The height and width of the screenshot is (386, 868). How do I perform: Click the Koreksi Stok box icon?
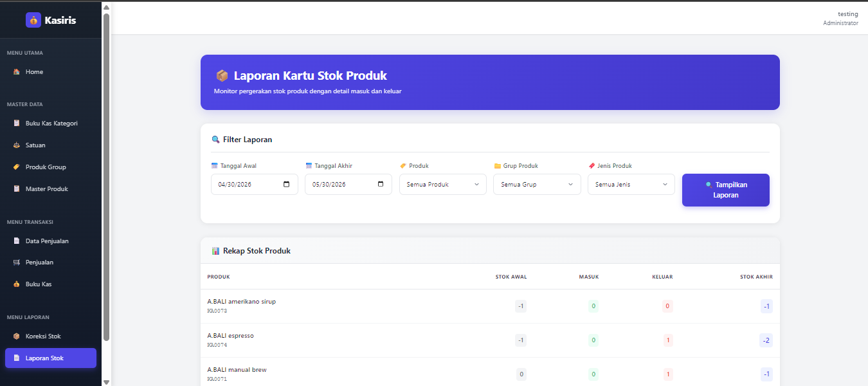tap(17, 336)
